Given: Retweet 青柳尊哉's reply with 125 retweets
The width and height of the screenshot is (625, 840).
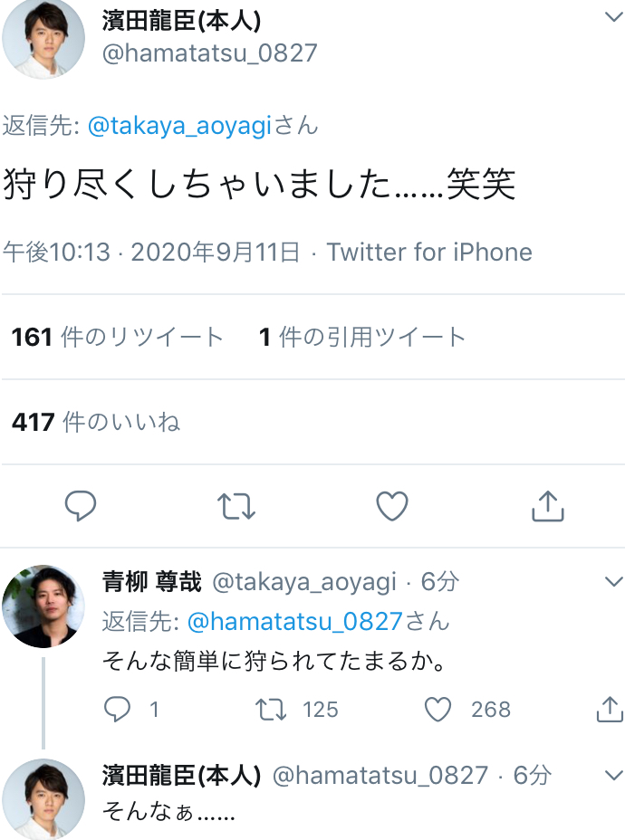Looking at the screenshot, I should click(x=272, y=710).
